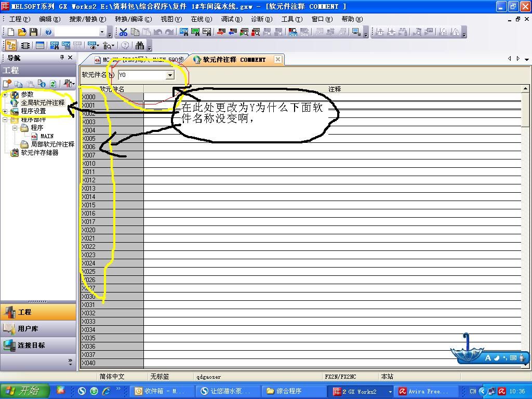
Task: Cut selection with the scissors icon
Action: tap(123, 32)
